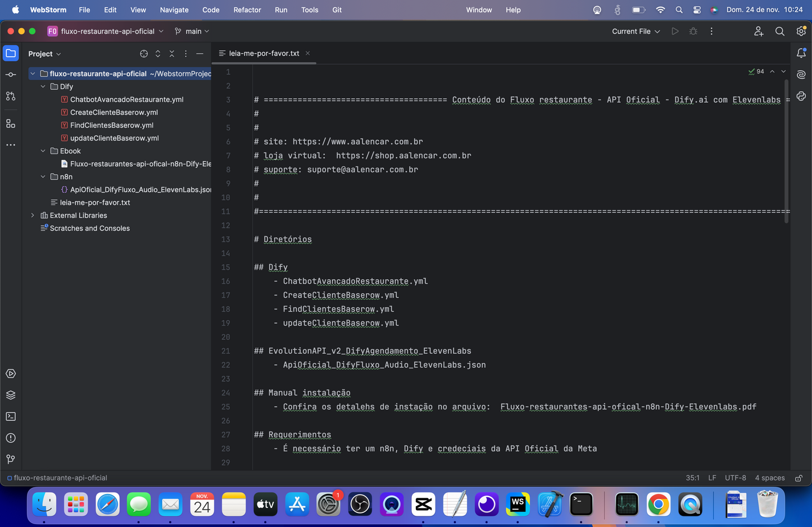Open the Pull Requests panel

coord(11,96)
